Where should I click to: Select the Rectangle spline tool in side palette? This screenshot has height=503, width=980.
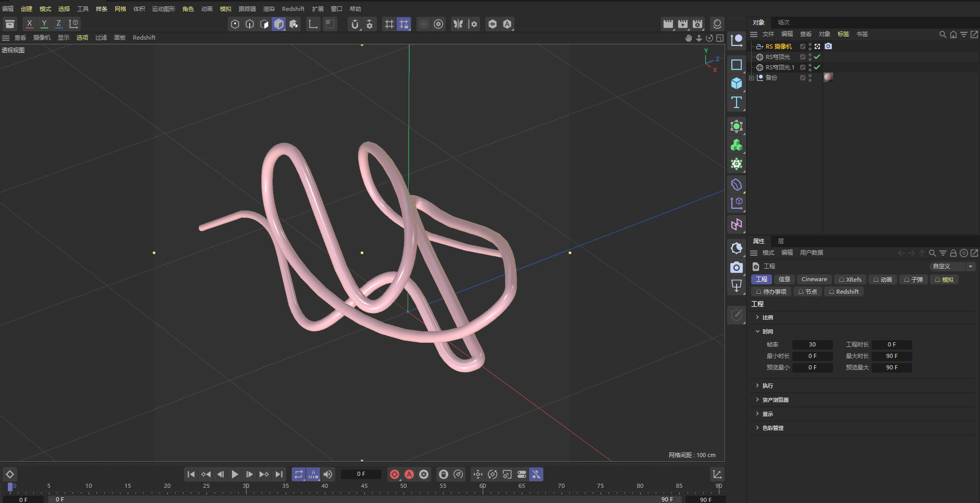pyautogui.click(x=737, y=65)
